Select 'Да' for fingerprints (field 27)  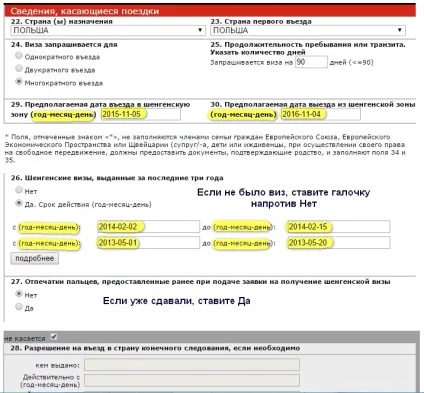click(19, 307)
